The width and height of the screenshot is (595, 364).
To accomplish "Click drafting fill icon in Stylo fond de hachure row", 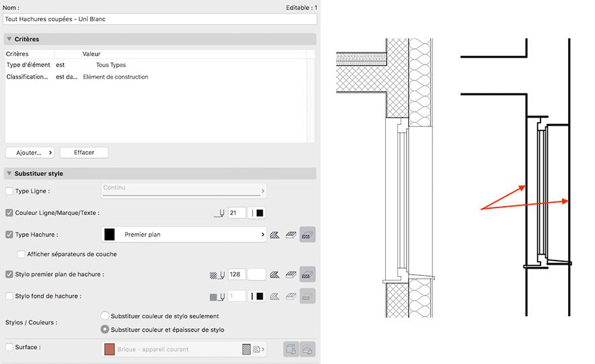I will pos(275,297).
